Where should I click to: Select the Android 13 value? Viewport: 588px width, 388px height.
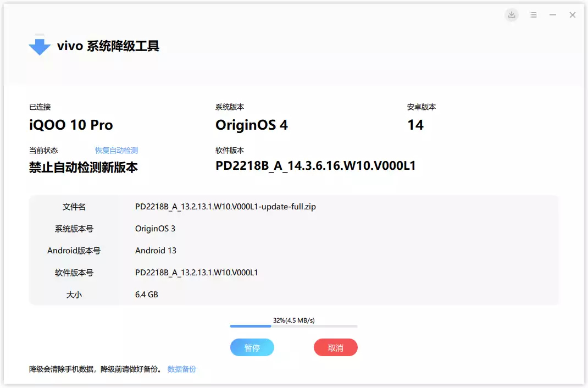[x=156, y=251]
